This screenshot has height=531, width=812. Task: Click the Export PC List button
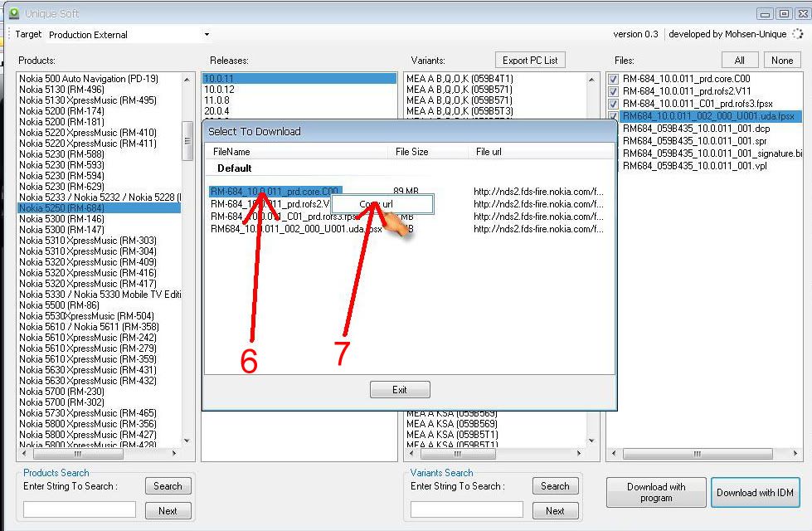(x=530, y=61)
